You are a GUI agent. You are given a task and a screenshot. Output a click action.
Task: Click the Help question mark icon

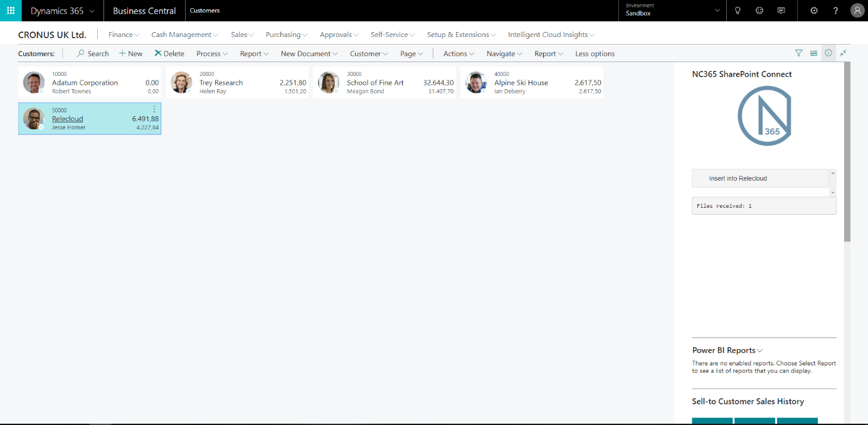click(835, 11)
